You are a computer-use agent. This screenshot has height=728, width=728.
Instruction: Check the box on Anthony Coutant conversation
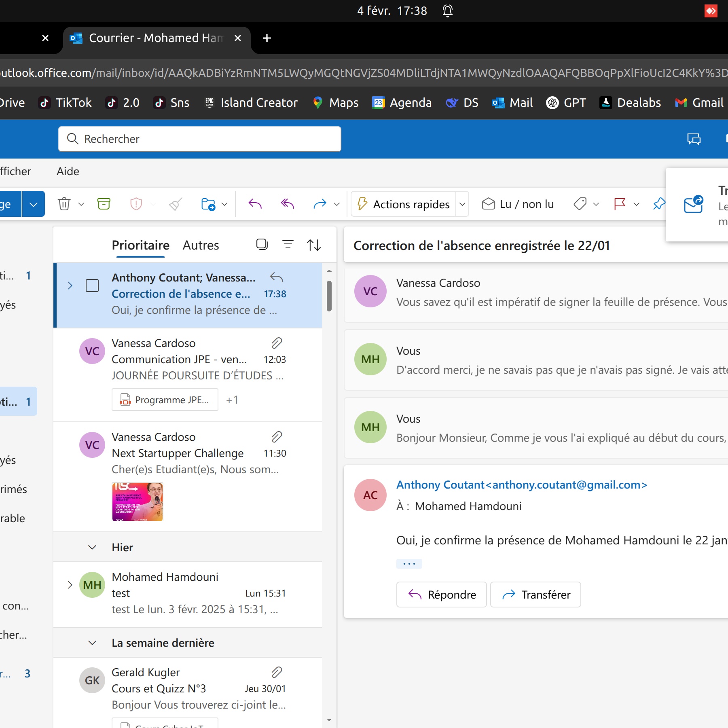coord(92,286)
